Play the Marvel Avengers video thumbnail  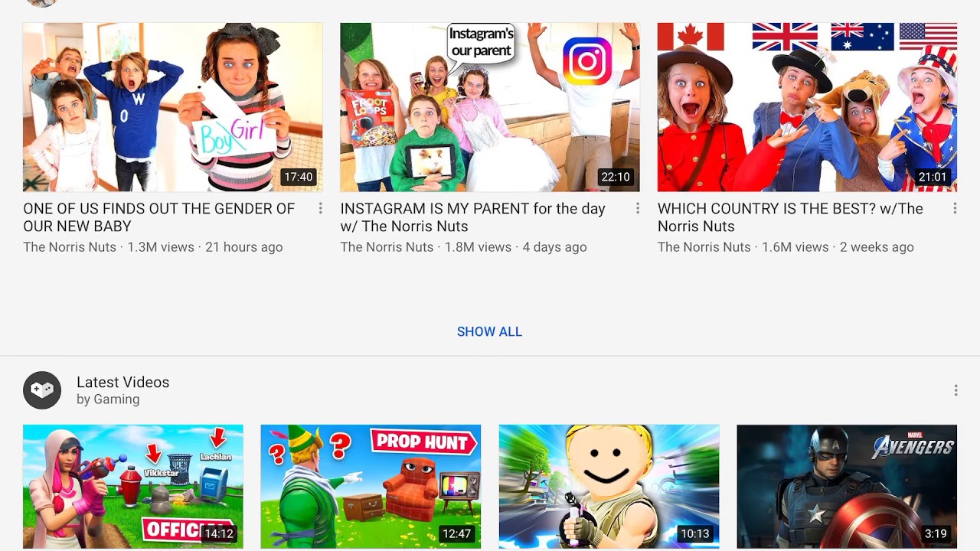pos(847,487)
